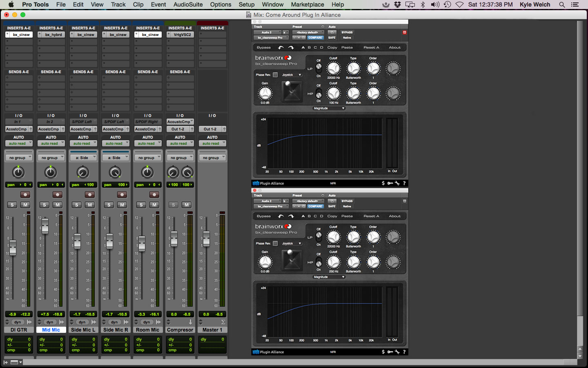Click red target button in upper plugin header
Screen dimensions: 588x368
pyautogui.click(x=405, y=32)
